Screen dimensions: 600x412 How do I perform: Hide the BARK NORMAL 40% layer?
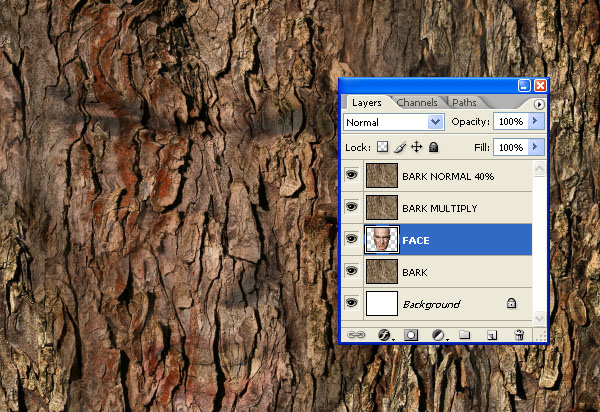(352, 175)
